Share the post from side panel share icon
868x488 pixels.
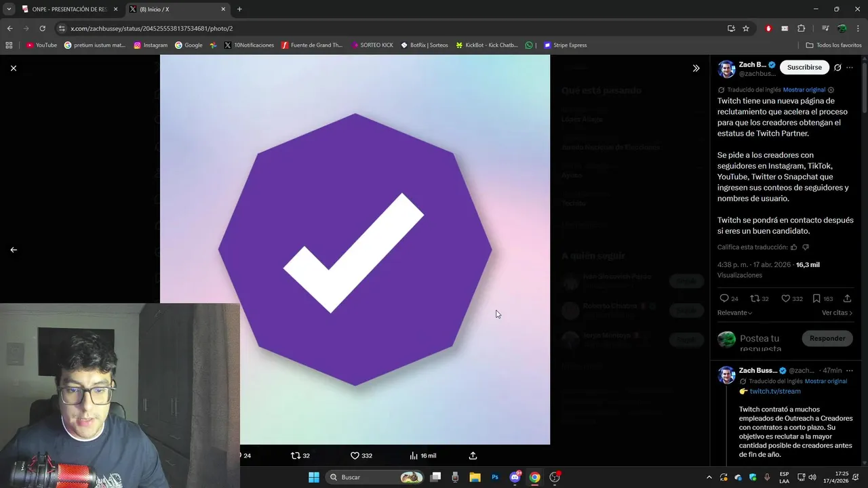pyautogui.click(x=847, y=298)
